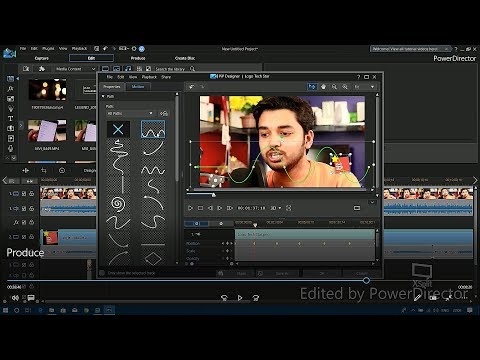
Task: Open the Title Room T icon
Action: coord(10,118)
